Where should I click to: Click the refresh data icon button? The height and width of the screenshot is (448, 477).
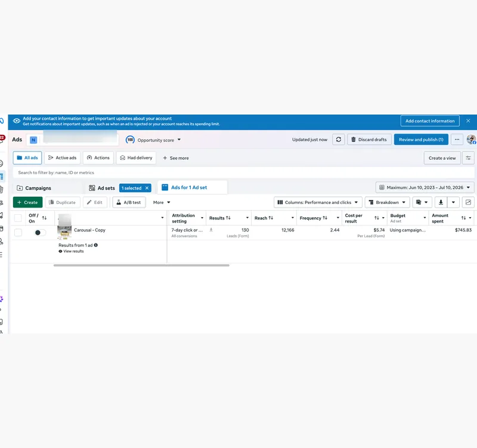tap(338, 140)
